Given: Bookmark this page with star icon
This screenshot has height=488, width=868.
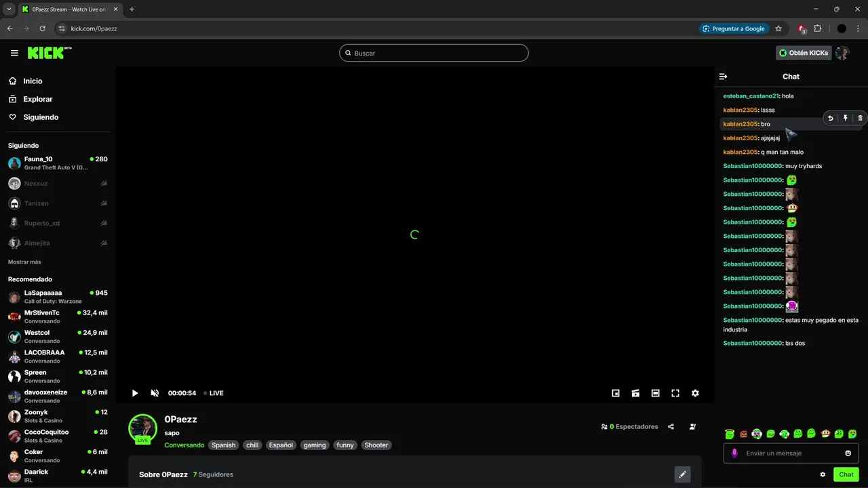Looking at the screenshot, I should tap(778, 28).
